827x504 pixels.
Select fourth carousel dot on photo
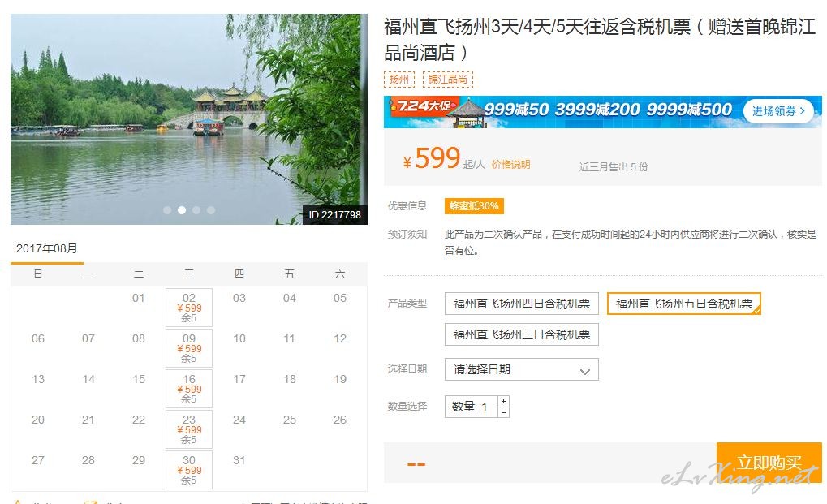tap(211, 210)
